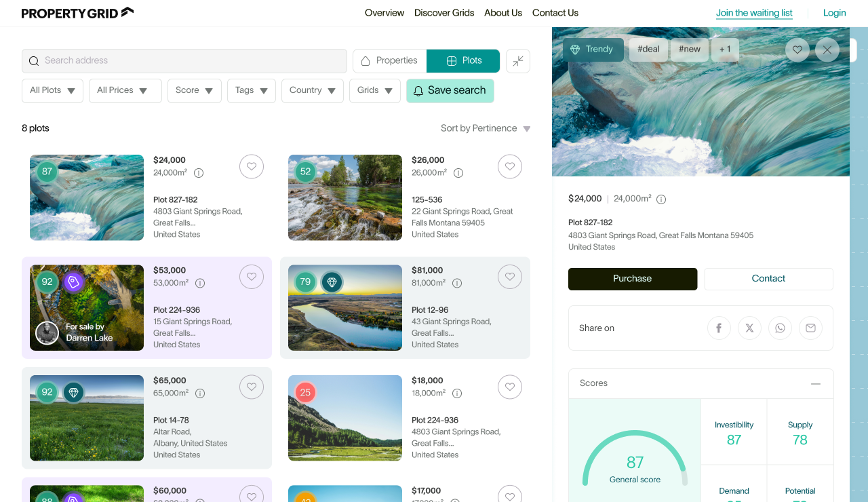
Task: Click Darren Lake's avatar
Action: (x=47, y=332)
